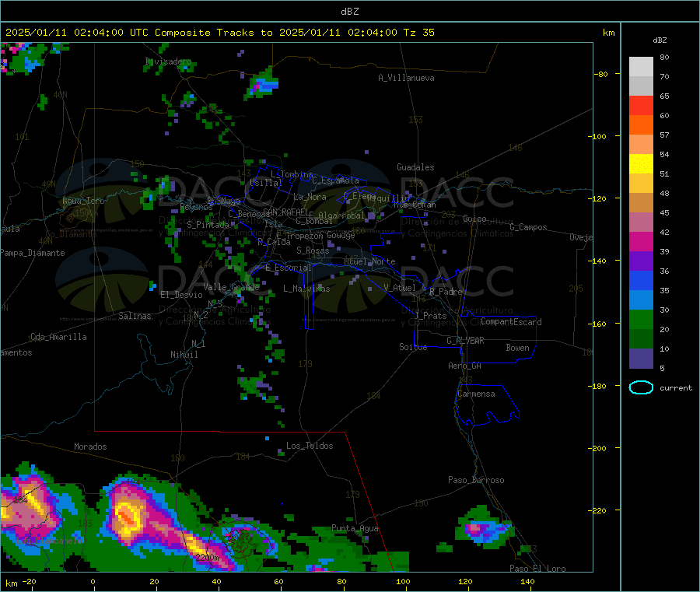Click the Nihuil label
Screen dimensions: 700x592
point(184,355)
